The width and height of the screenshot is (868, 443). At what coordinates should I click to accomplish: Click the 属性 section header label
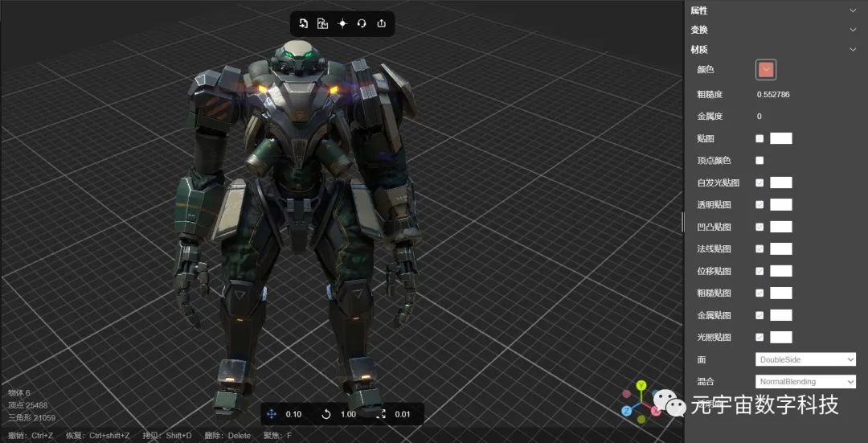click(x=699, y=10)
